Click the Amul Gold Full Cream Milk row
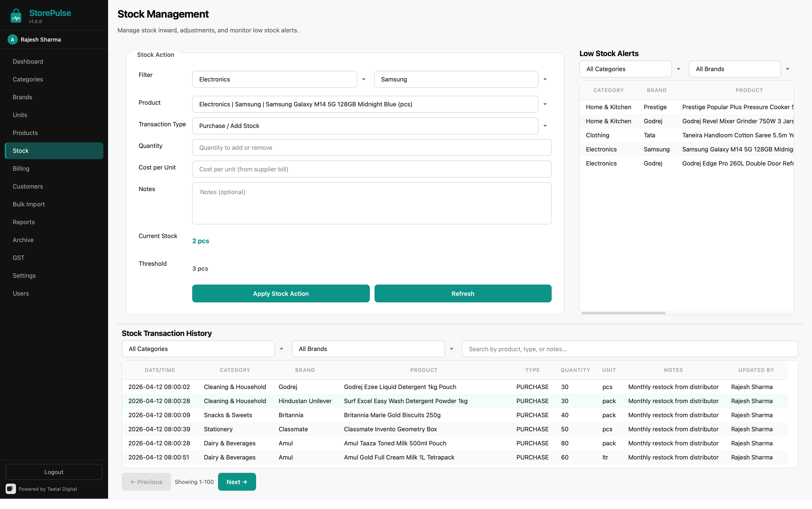The width and height of the screenshot is (812, 509). click(455, 458)
